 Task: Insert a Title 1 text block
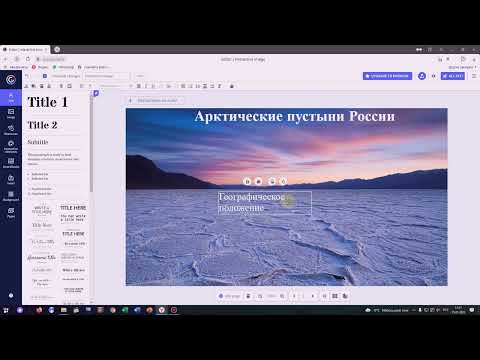pos(48,102)
